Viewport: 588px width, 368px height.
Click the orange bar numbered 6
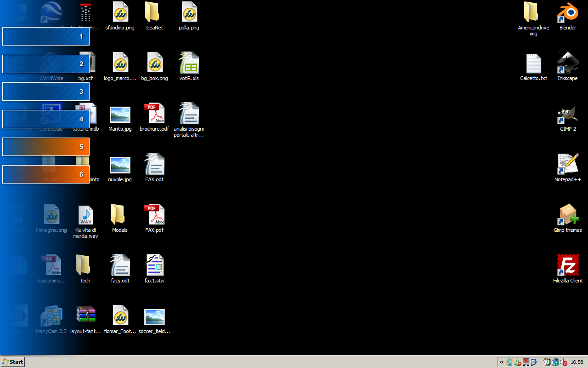(46, 174)
